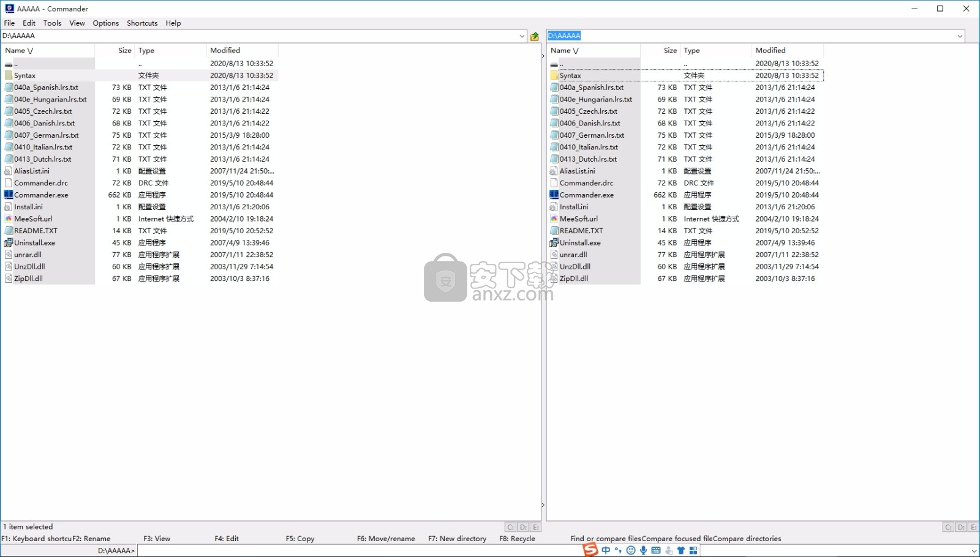The height and width of the screenshot is (557, 980).
Task: Click F8: Recycle button
Action: pyautogui.click(x=517, y=539)
